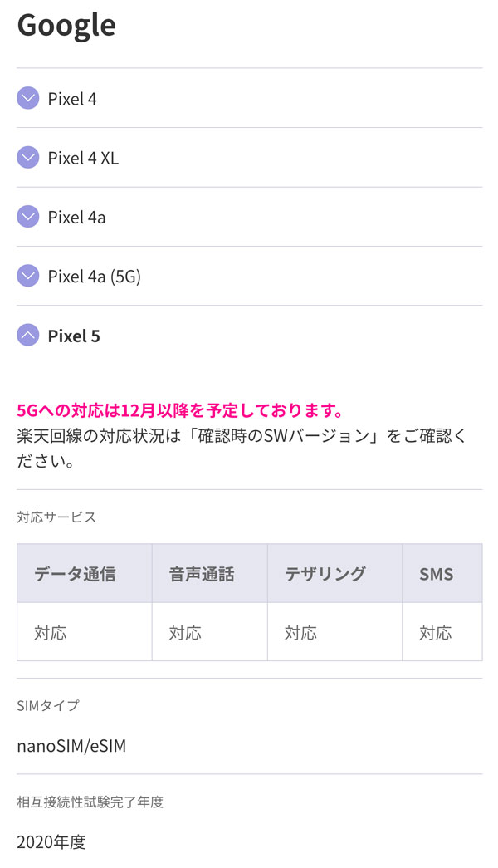Select the 音声通話 table header
498x868 pixels.
[202, 574]
